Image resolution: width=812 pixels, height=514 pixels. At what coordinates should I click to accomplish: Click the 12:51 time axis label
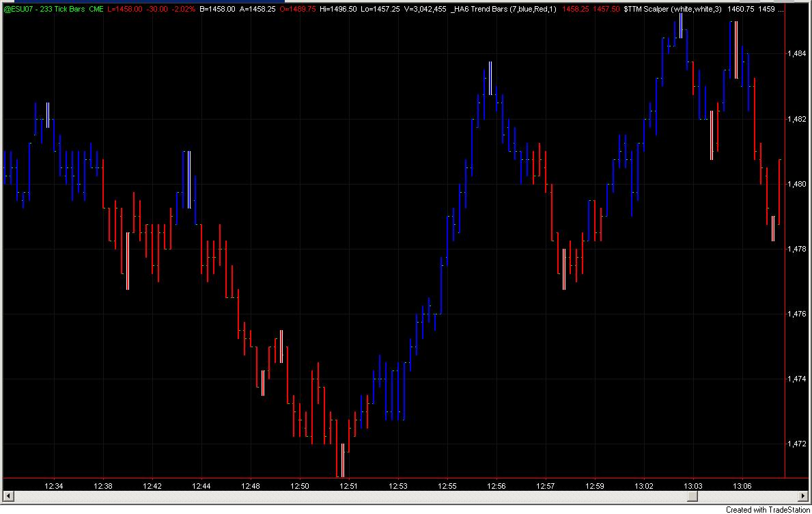point(348,486)
